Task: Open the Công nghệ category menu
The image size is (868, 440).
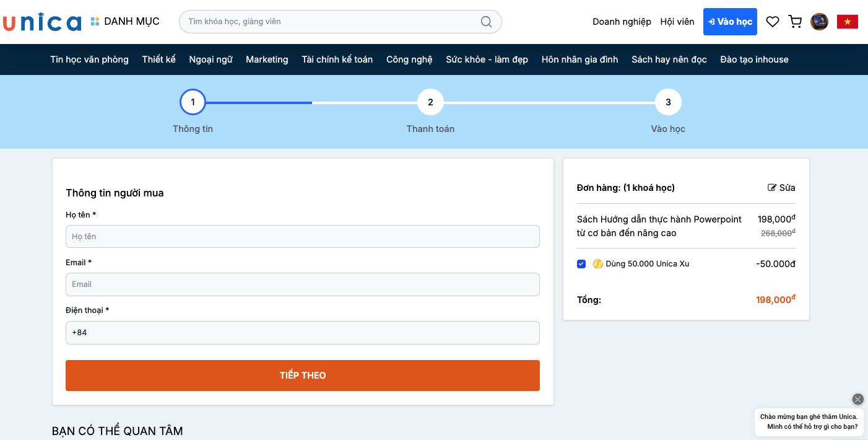Action: point(409,59)
